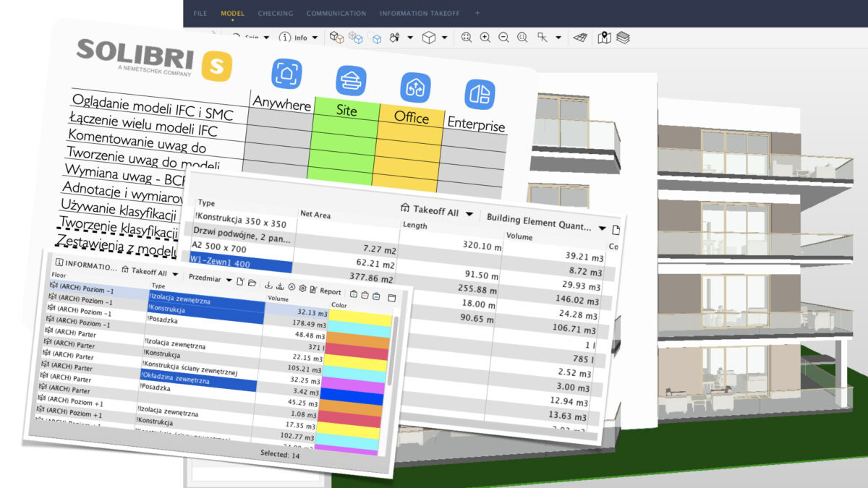Image resolution: width=868 pixels, height=488 pixels.
Task: Zoom out with the minus magnifier
Action: pyautogui.click(x=503, y=38)
